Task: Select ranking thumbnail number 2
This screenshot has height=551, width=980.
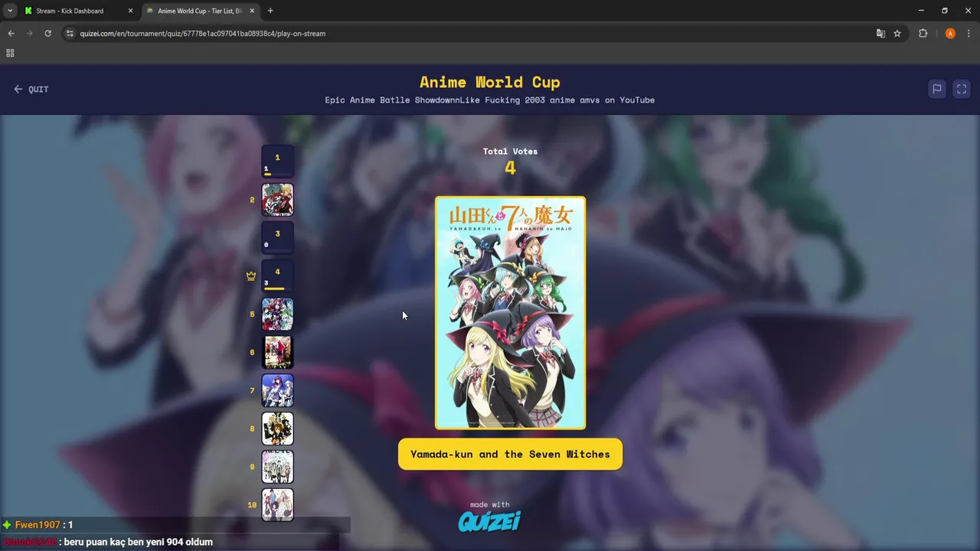Action: tap(277, 200)
